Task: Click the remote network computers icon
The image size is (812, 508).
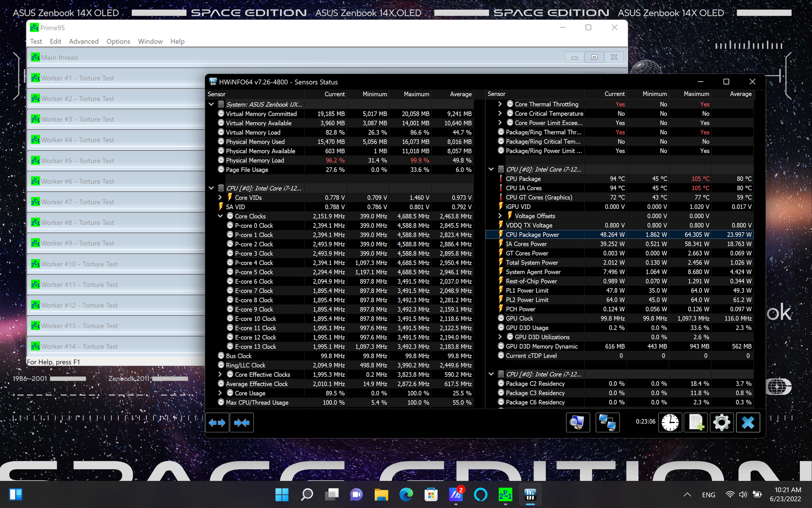Action: (x=607, y=423)
